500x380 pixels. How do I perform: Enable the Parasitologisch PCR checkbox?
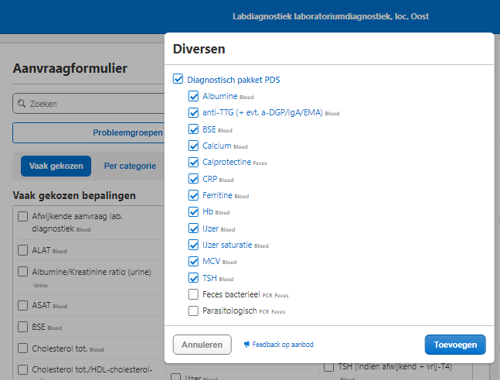point(193,311)
